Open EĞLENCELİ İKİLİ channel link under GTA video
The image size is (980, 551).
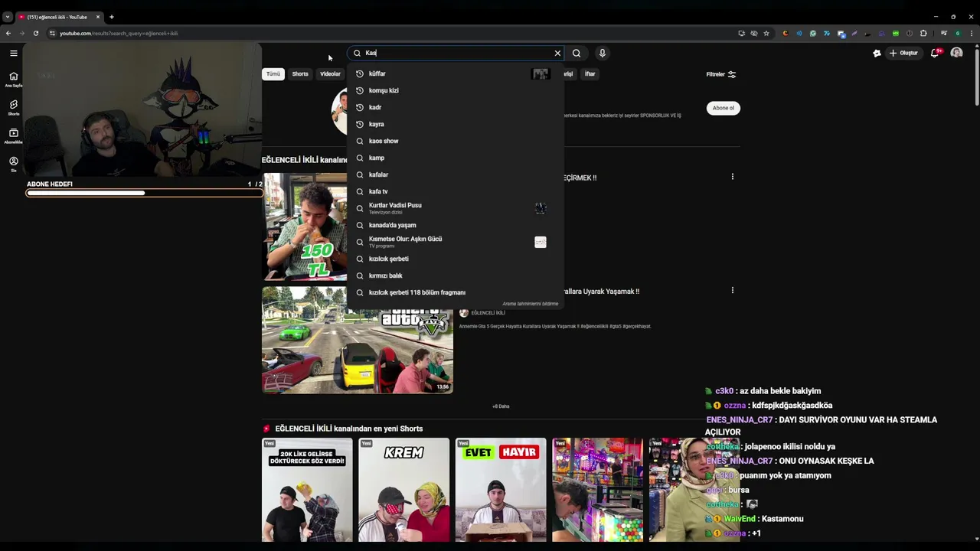click(488, 313)
